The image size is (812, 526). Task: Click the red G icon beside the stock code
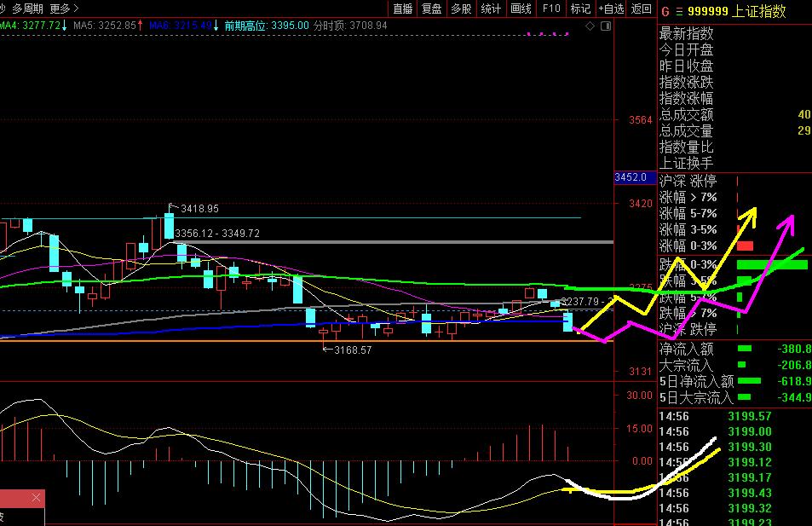click(x=665, y=9)
